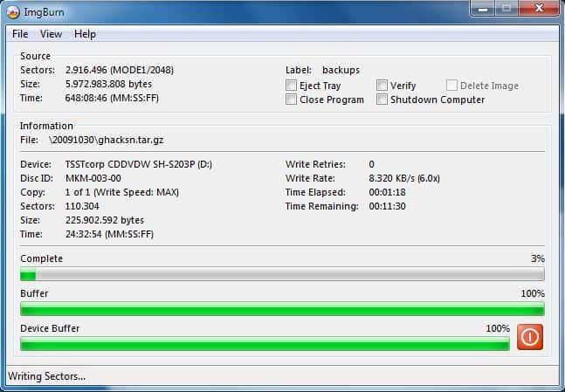
Task: Click the Writing Sectors status bar text
Action: point(47,376)
